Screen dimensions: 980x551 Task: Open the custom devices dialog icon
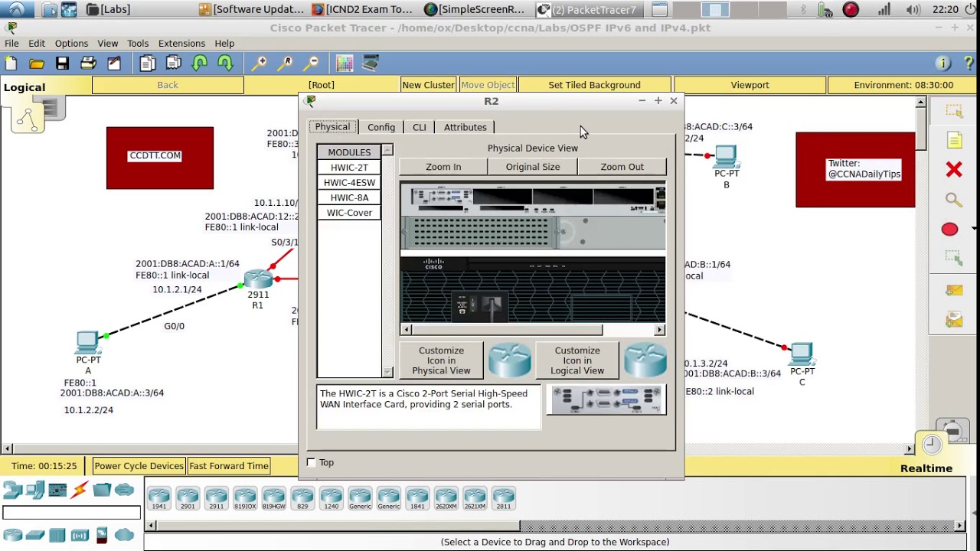coord(371,64)
